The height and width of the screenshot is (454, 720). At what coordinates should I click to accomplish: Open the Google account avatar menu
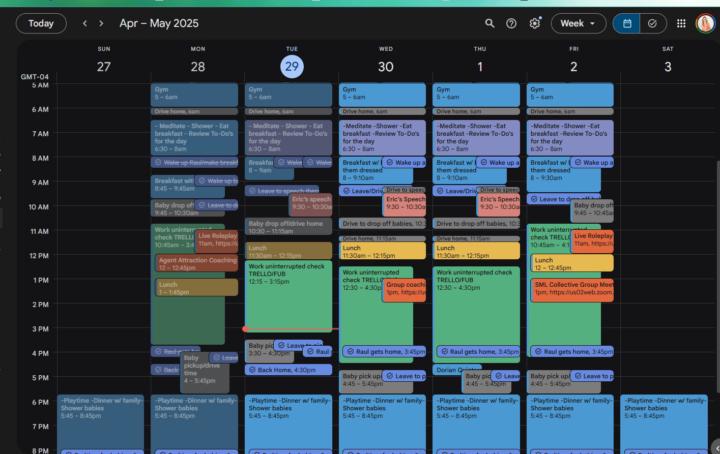click(x=705, y=23)
